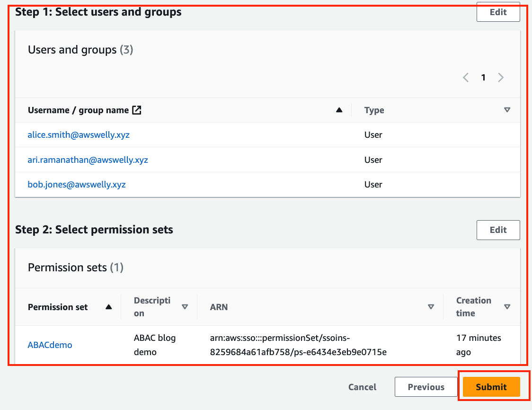Open bob.jones@awswelly.xyz user details
The image size is (532, 410).
[x=77, y=184]
